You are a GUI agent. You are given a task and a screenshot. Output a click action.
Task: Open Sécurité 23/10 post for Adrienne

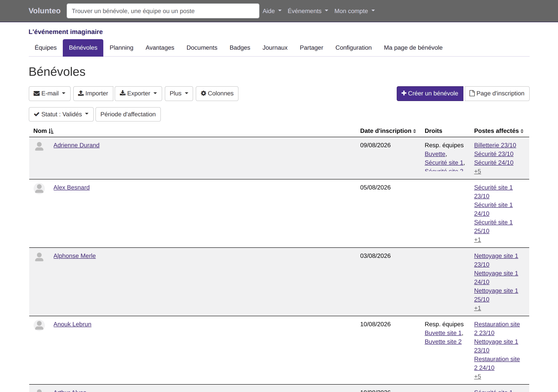pos(494,154)
